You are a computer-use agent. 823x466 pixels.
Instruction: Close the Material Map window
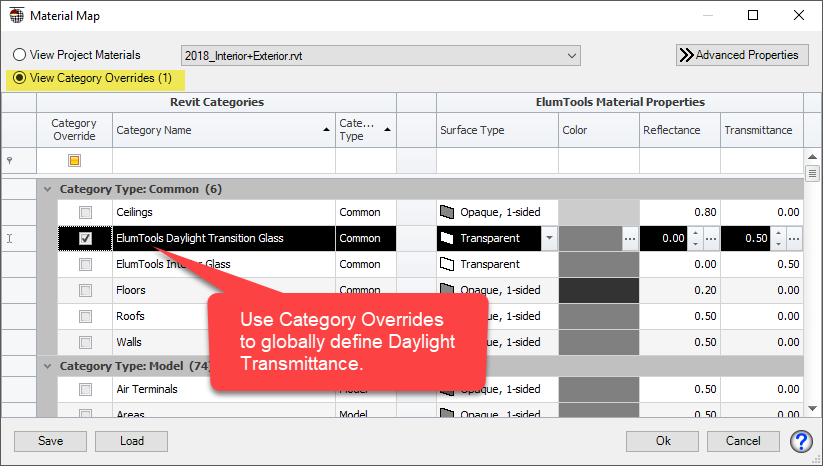[799, 15]
